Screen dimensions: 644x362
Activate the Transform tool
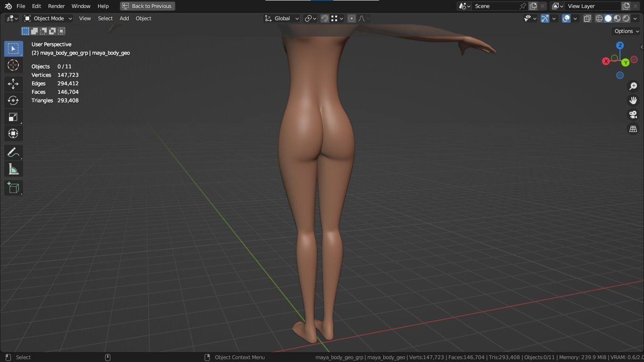coord(13,133)
